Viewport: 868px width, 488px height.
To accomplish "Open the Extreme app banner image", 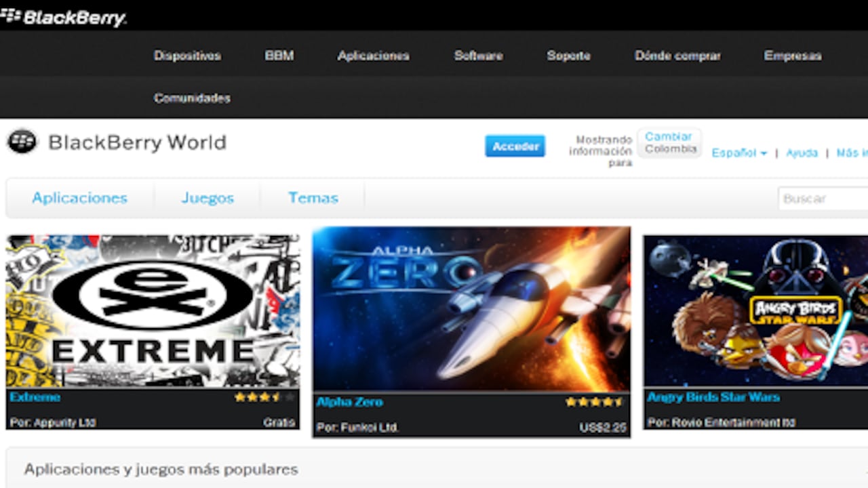I will (153, 310).
